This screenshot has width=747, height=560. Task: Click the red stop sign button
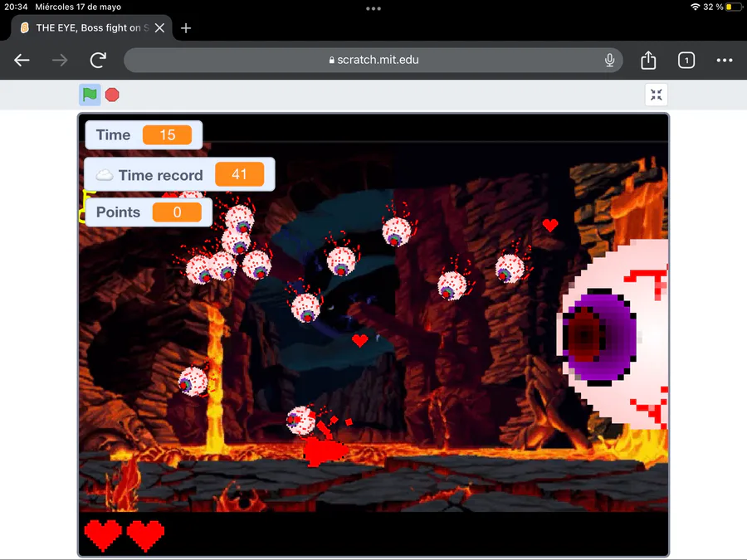pos(112,95)
